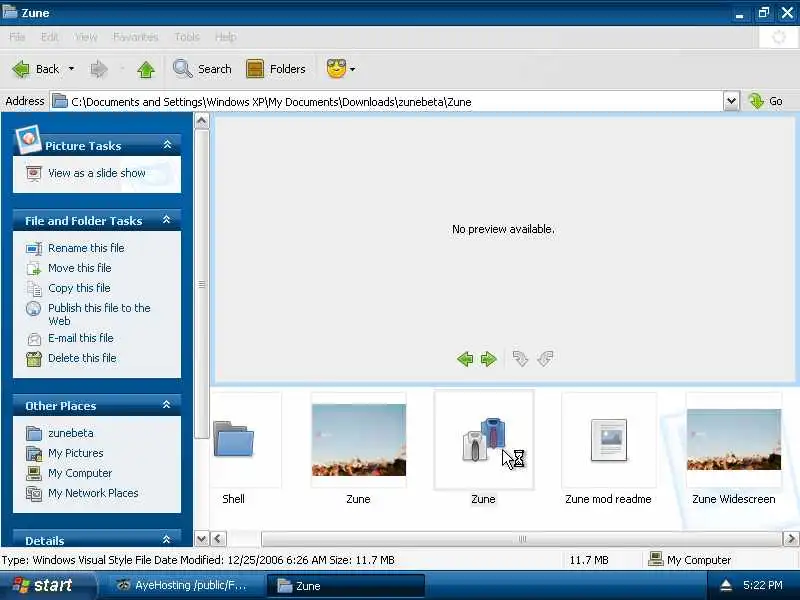Select the Zune Widescreen thumbnail
Screen dimensions: 800x600
tap(734, 440)
